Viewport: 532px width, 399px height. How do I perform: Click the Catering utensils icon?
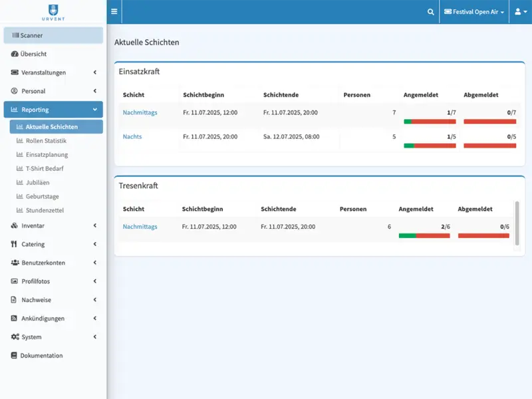[14, 244]
